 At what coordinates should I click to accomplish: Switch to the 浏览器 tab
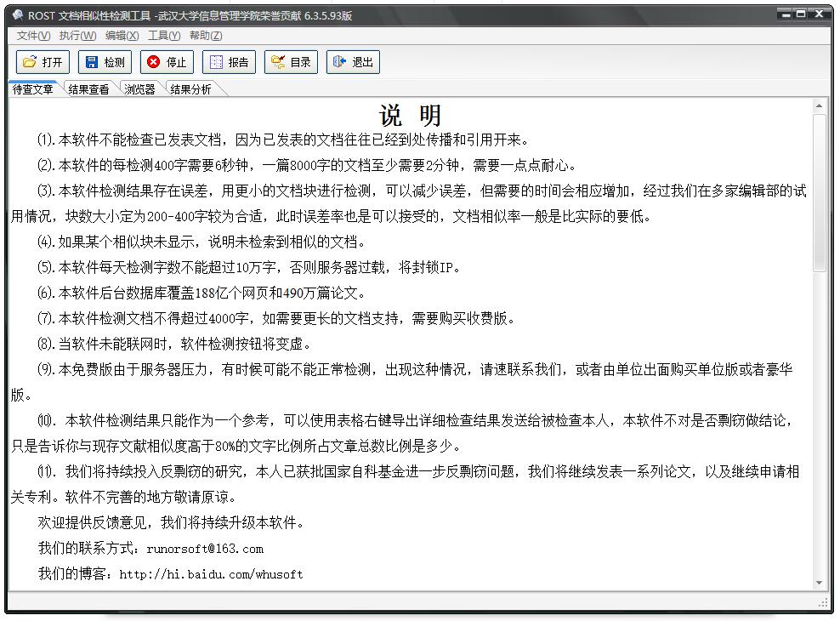click(x=139, y=89)
